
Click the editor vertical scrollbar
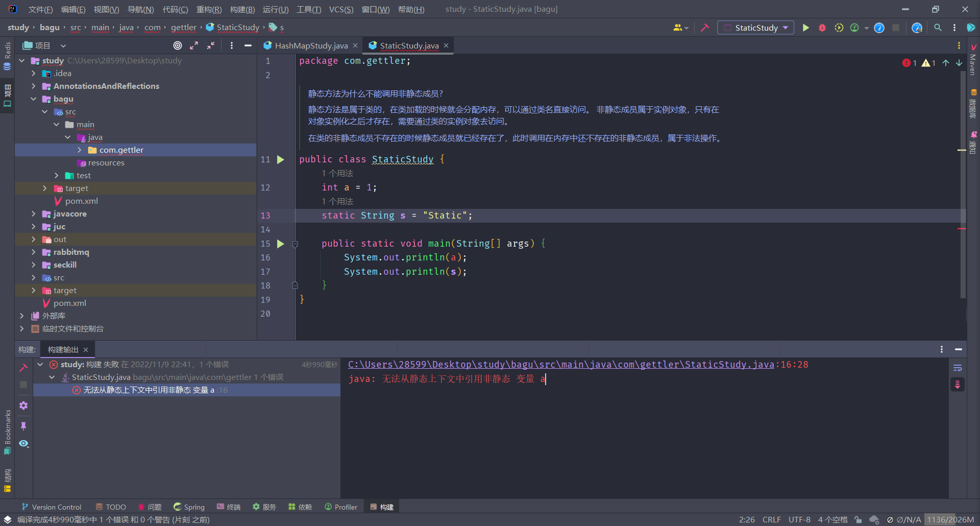pyautogui.click(x=963, y=184)
